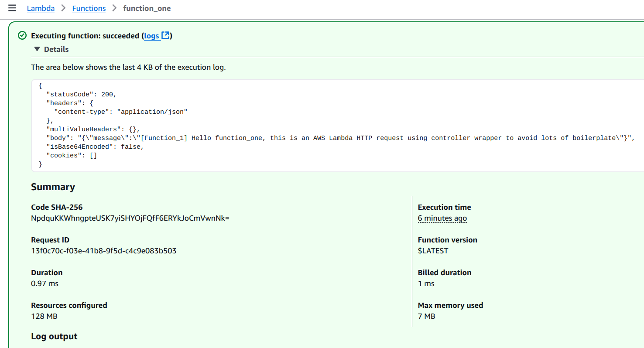Click the $LATEST function version value
The width and height of the screenshot is (644, 348).
pos(433,251)
